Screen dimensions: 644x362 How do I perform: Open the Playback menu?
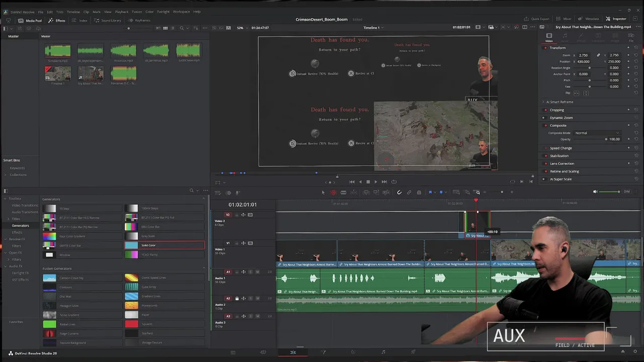click(121, 12)
